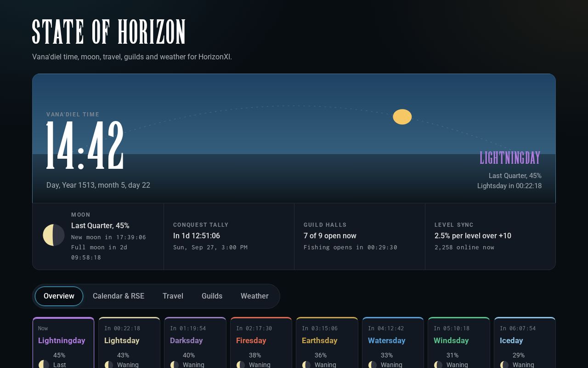
Task: Click the page subtitle about HorizonXI
Action: click(x=132, y=57)
